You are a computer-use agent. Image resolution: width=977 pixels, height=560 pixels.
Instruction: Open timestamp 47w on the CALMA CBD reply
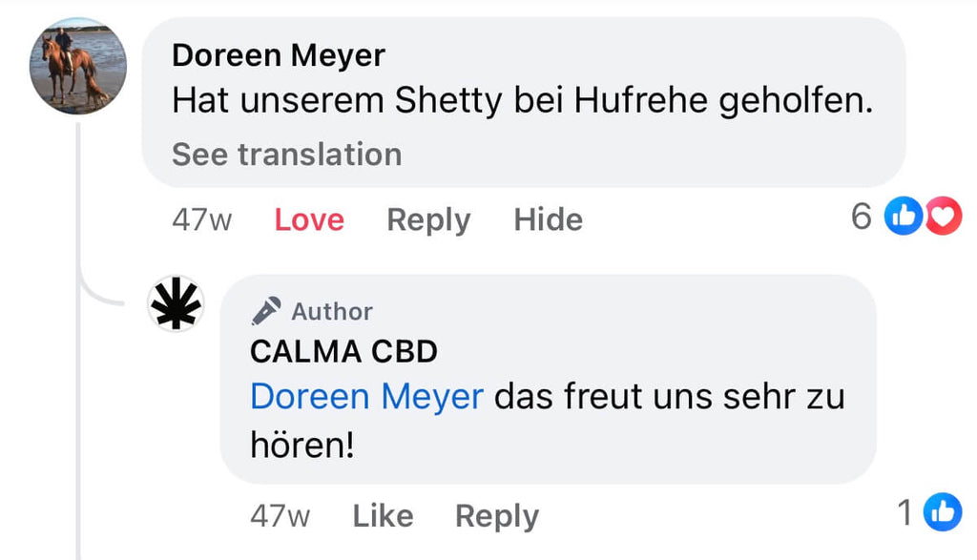click(280, 516)
